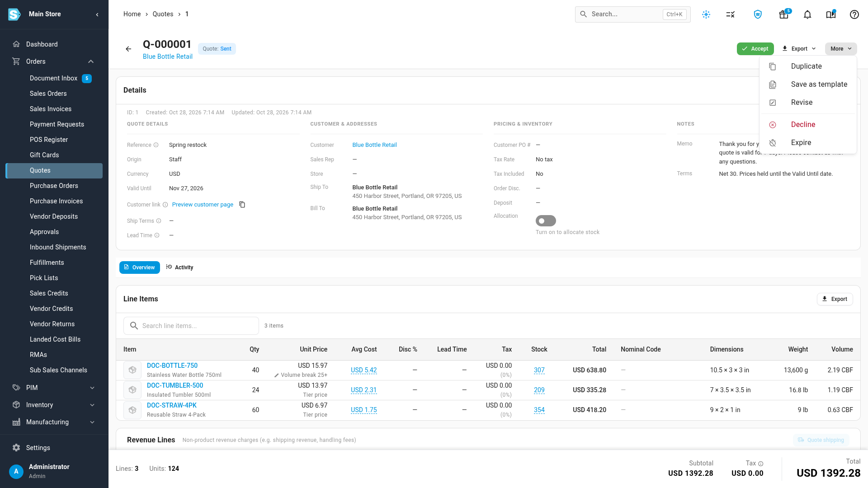Expand the Inventory sidebar section
This screenshot has width=868, height=488.
coord(92,405)
